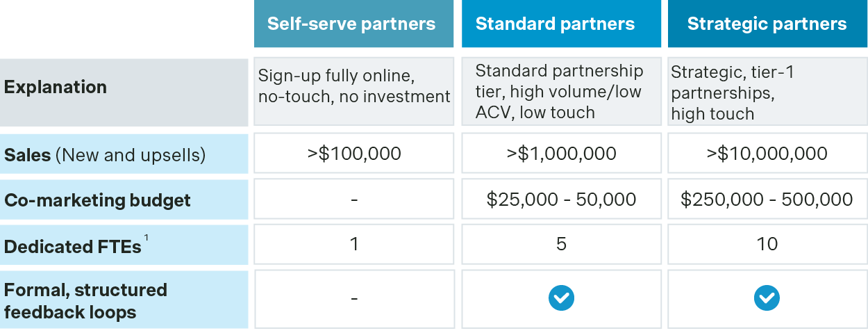Click the Standard partners 5 FTEs cell
The height and width of the screenshot is (333, 868).
561,244
